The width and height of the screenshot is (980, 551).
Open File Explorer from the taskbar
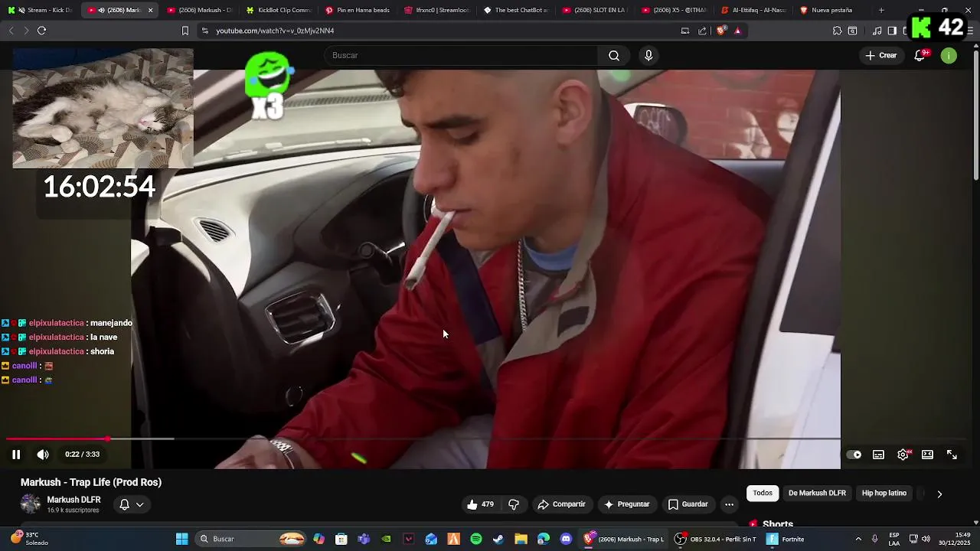click(521, 539)
